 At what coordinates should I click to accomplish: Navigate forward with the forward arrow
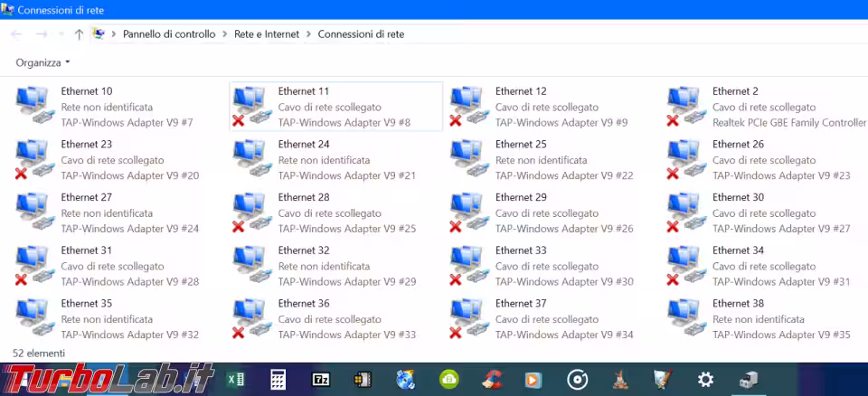(x=41, y=34)
